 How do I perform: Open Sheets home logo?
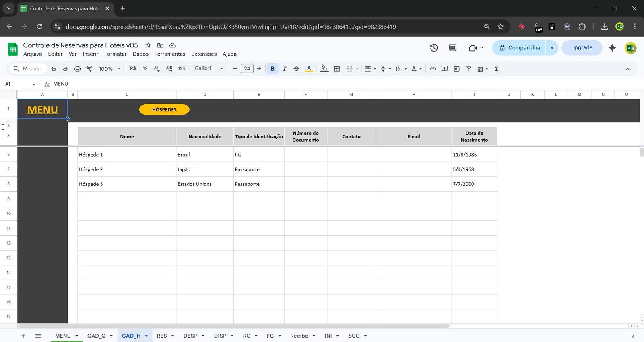click(x=13, y=49)
